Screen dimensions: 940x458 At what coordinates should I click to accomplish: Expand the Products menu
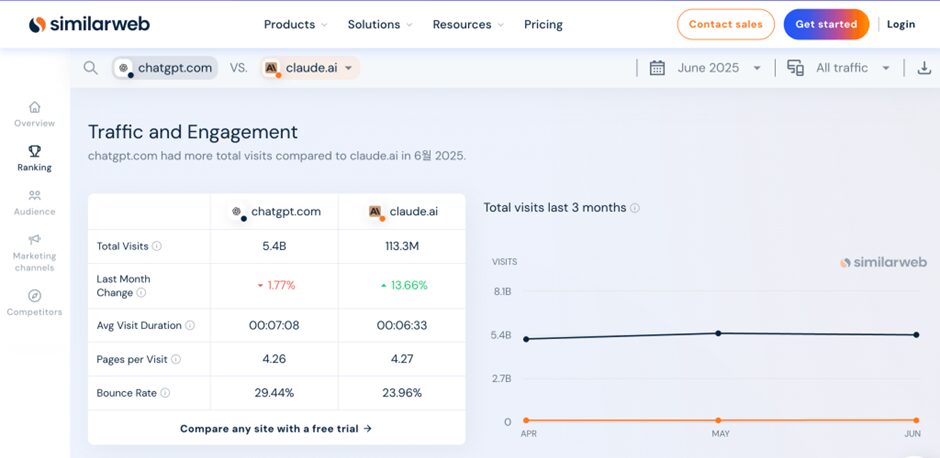point(295,24)
